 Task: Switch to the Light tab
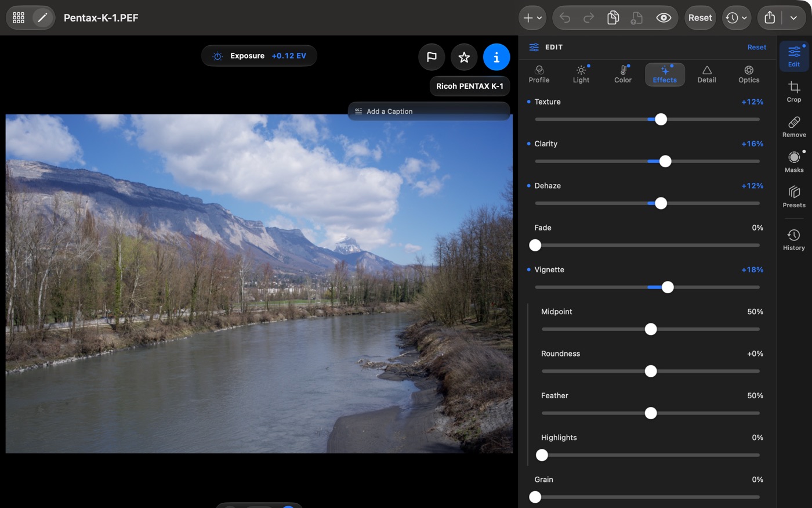[581, 74]
